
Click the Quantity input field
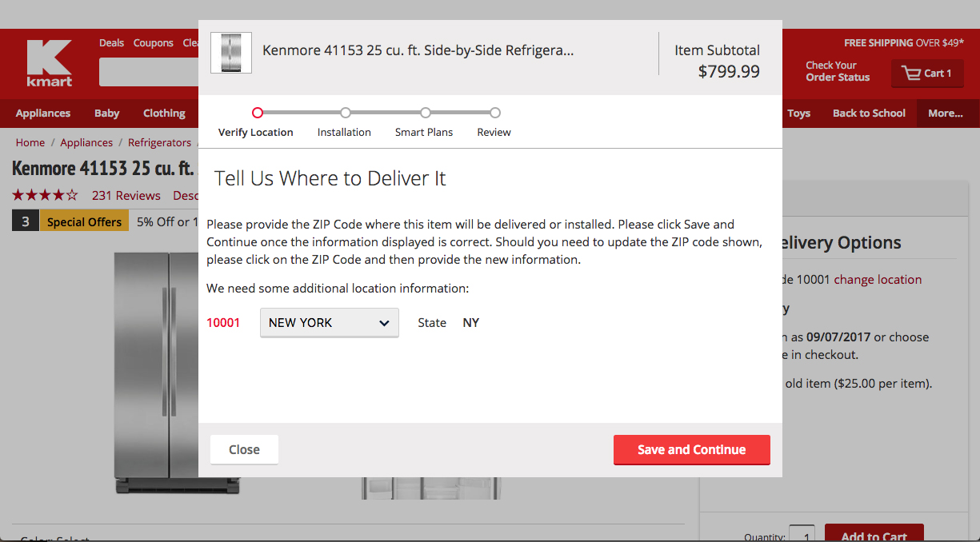(802, 533)
